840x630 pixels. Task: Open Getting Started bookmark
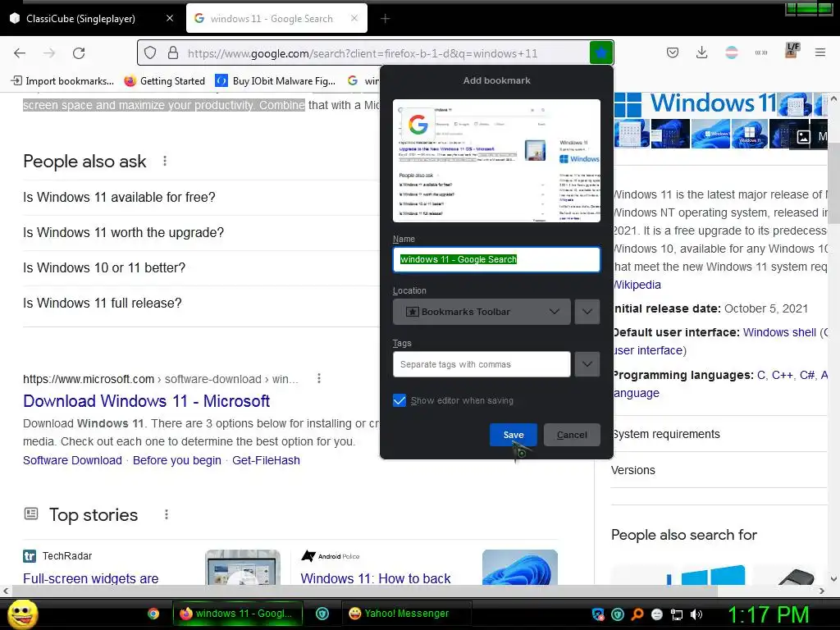(x=164, y=81)
